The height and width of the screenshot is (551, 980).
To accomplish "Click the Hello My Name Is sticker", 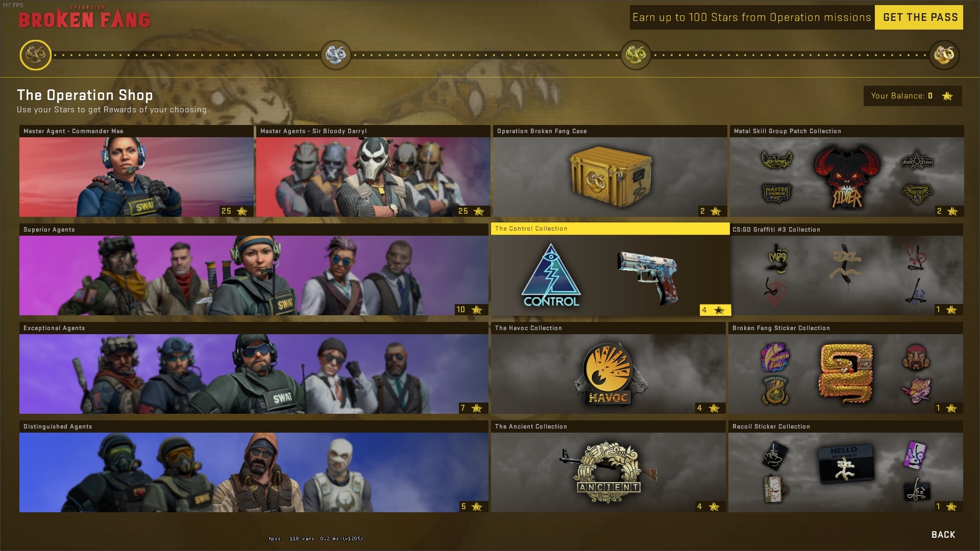I will (844, 463).
